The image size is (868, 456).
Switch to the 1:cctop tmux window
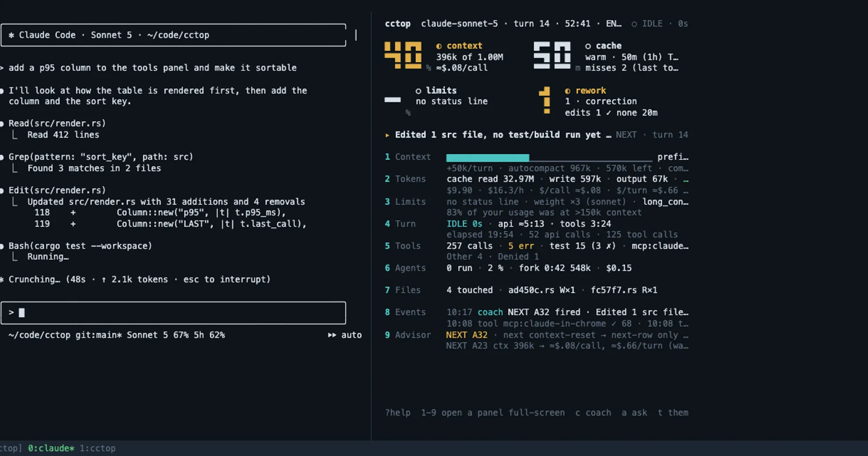click(x=98, y=448)
